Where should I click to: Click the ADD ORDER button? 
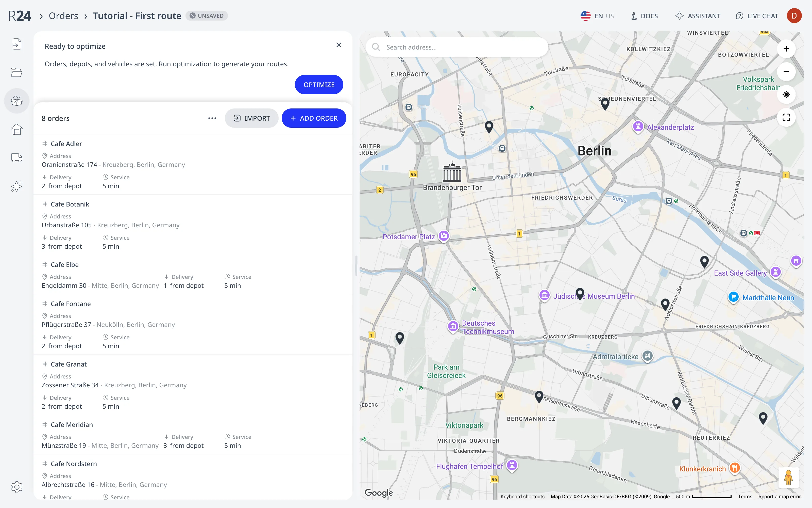314,118
